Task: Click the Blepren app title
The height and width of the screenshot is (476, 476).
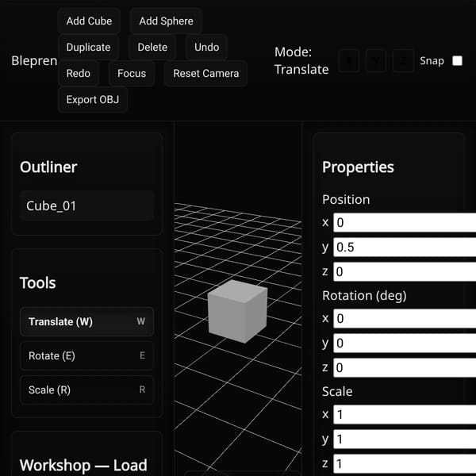Action: (34, 61)
